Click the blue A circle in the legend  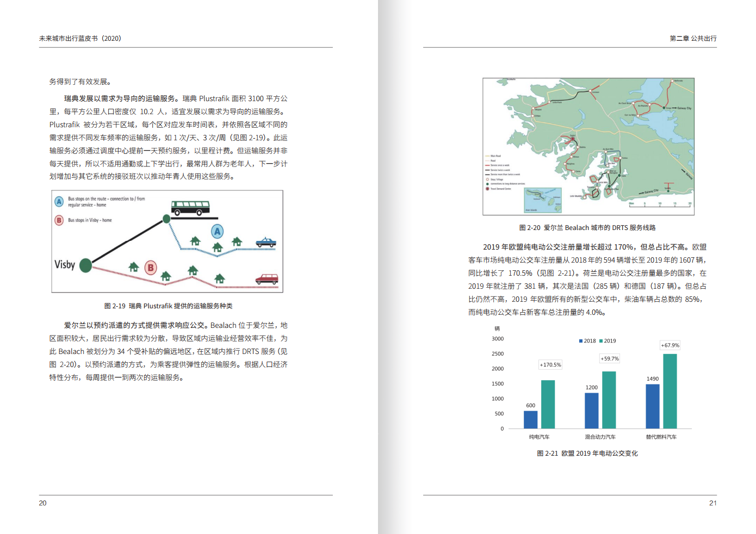pyautogui.click(x=59, y=202)
